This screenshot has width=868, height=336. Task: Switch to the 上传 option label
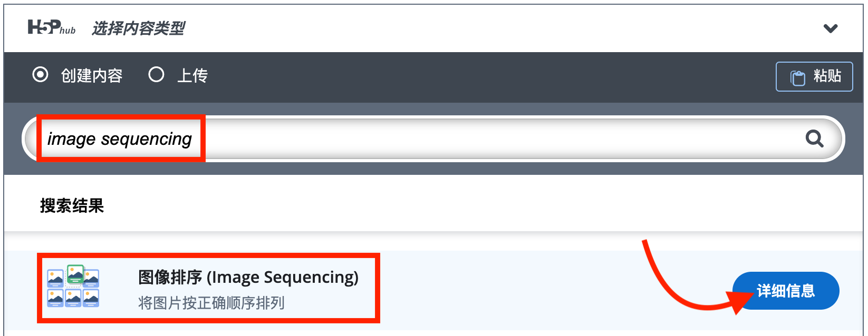tap(192, 76)
